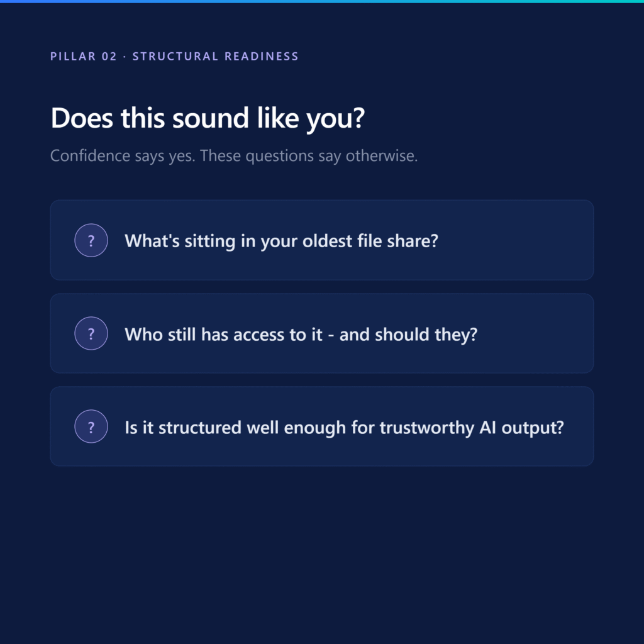Image resolution: width=644 pixels, height=644 pixels.
Task: Click the "Does this sound like you?" heading
Action: [x=208, y=118]
